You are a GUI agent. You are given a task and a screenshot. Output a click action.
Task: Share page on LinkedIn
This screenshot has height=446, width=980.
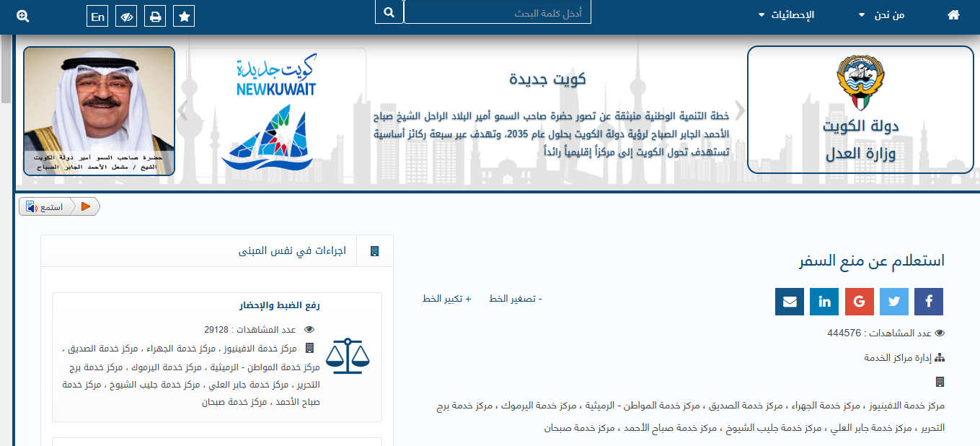[824, 302]
